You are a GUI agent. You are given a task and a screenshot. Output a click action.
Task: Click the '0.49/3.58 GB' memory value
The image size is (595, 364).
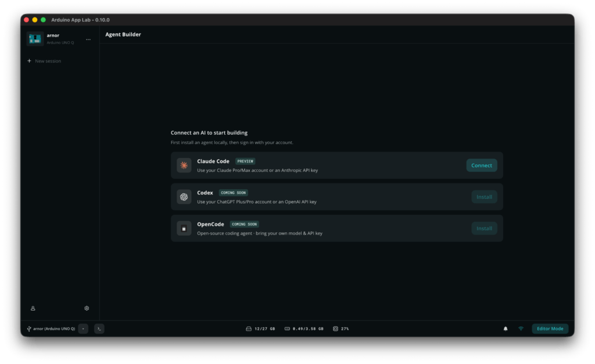[308, 329]
